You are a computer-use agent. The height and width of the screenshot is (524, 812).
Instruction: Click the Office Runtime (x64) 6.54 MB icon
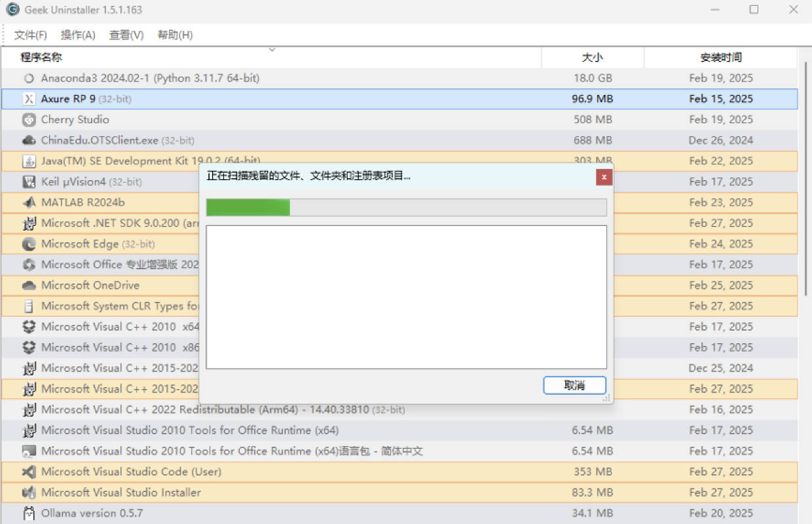(28, 430)
